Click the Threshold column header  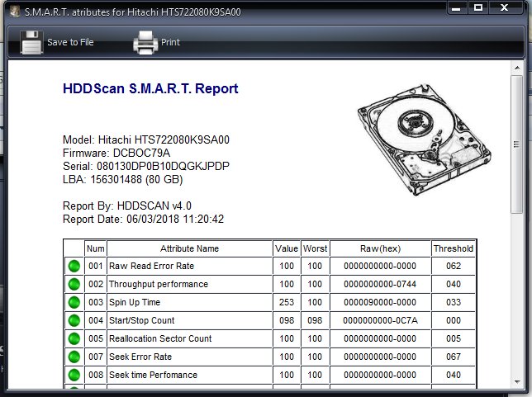pos(454,248)
